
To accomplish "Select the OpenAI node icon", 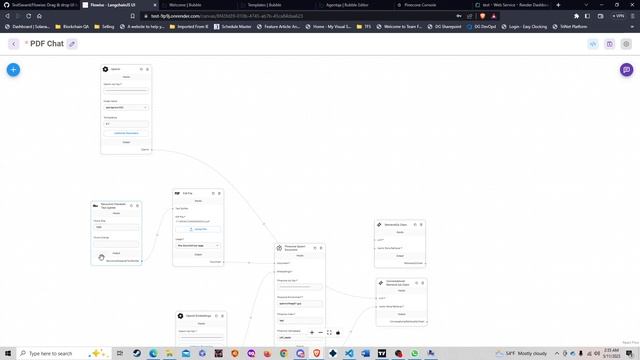I will click(105, 69).
